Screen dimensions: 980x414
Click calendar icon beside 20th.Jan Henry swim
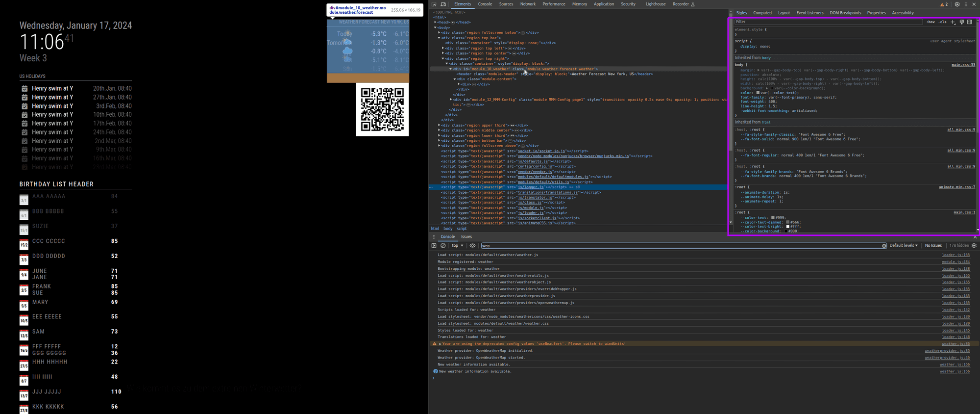[24, 88]
